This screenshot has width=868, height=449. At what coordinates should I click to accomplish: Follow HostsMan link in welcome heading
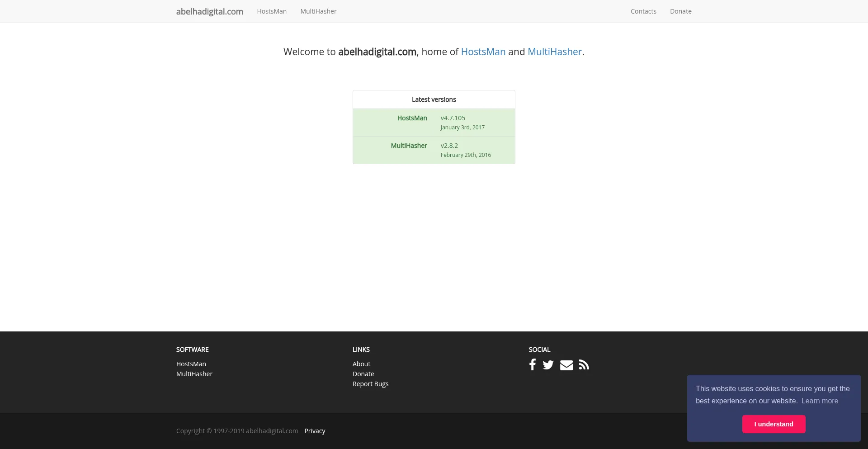(483, 52)
